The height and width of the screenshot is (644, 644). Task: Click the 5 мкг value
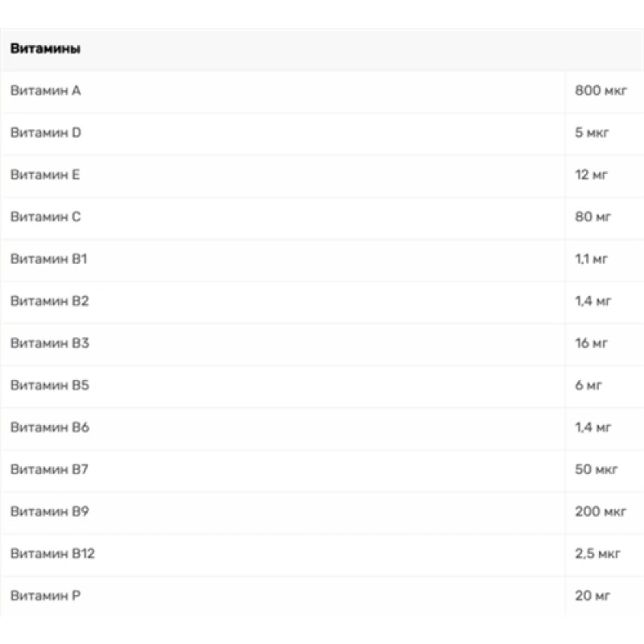click(x=592, y=133)
